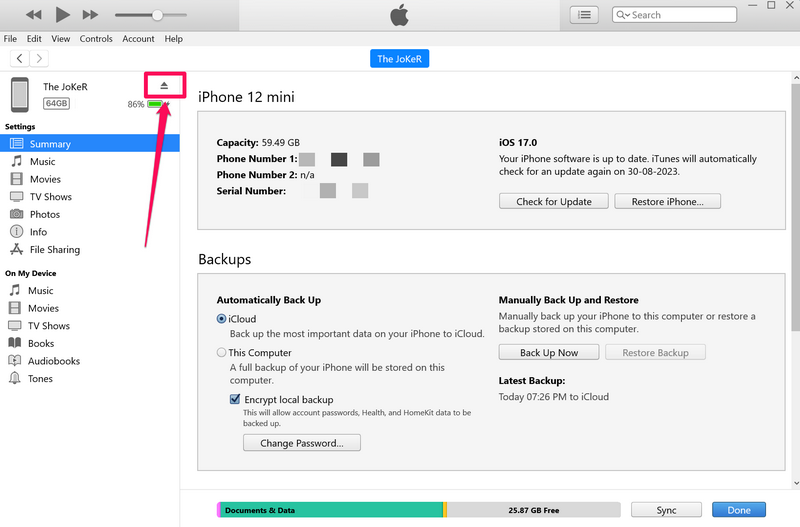Click the green battery indicator icon
The image size is (800, 527).
(x=155, y=104)
